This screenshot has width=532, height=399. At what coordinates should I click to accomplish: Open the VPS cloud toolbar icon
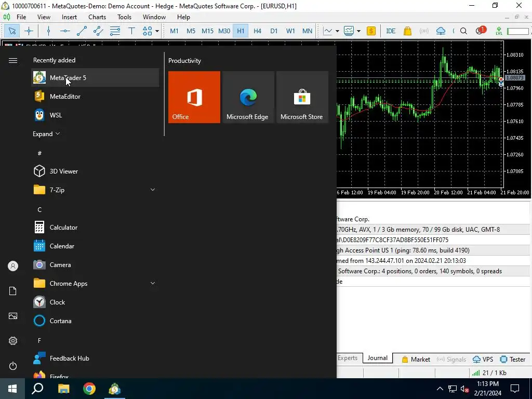[441, 31]
